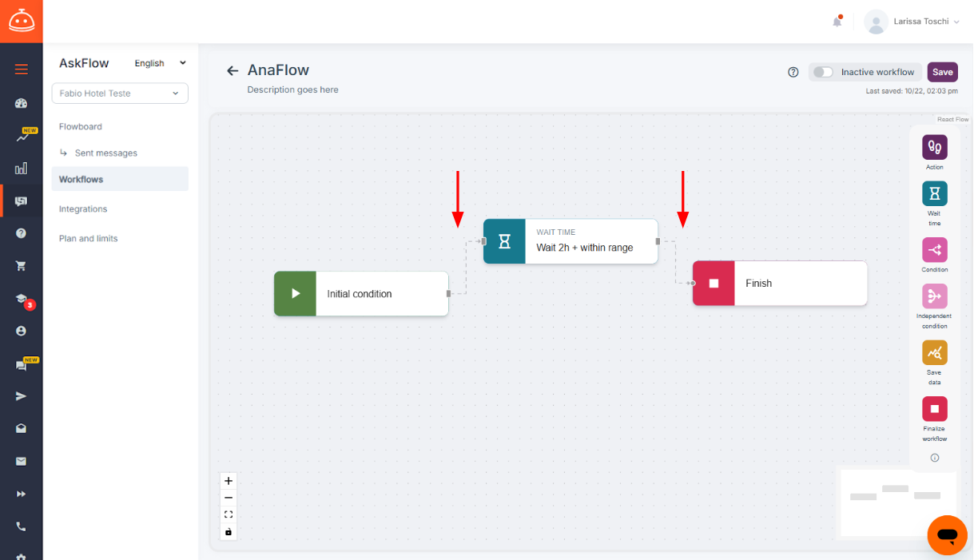Select the Wait 2h + within range node
This screenshot has width=974, height=560.
click(x=570, y=241)
